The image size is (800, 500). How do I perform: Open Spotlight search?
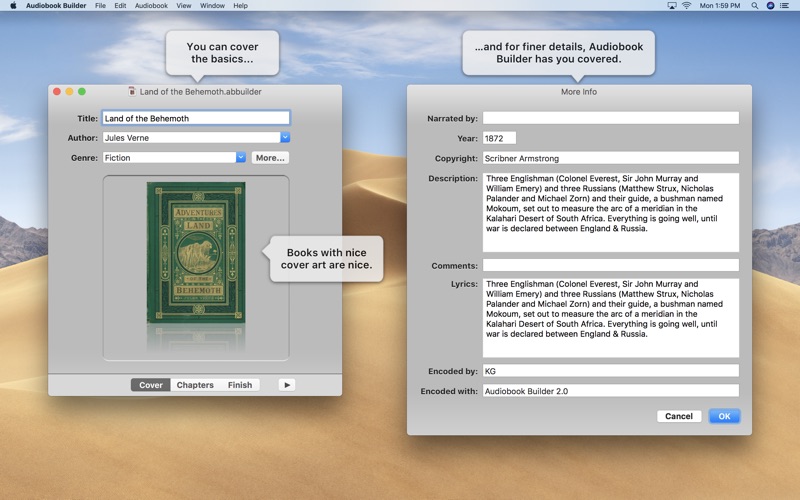coord(755,6)
